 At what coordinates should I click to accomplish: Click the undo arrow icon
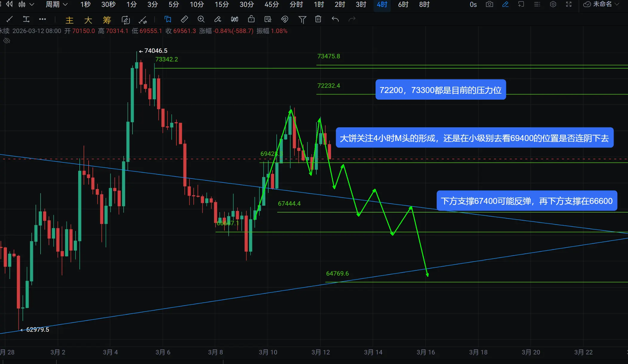(335, 19)
